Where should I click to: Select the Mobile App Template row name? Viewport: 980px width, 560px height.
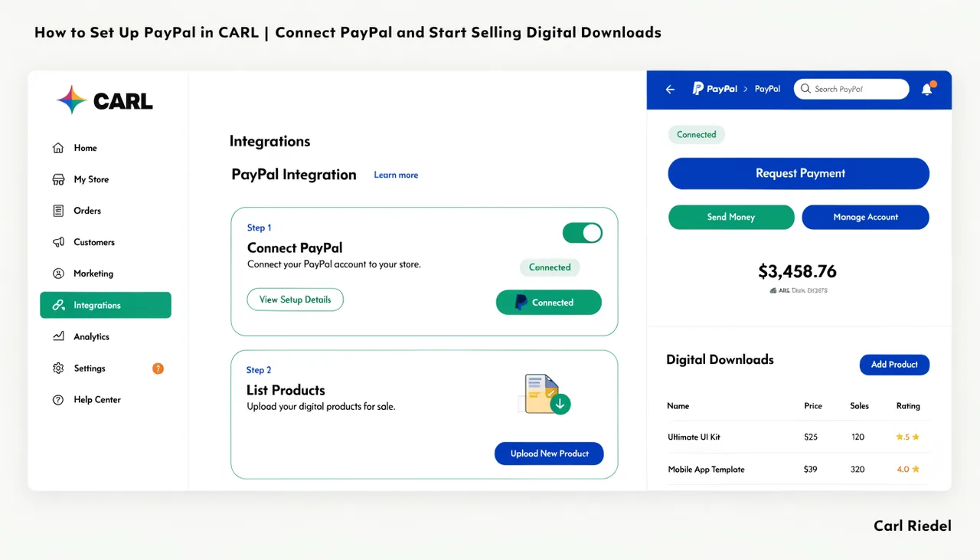[x=707, y=470]
